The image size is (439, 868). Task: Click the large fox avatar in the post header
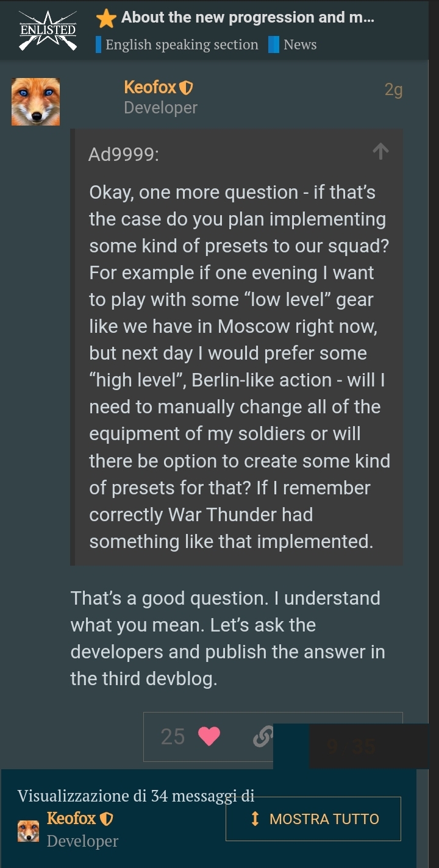click(x=35, y=102)
